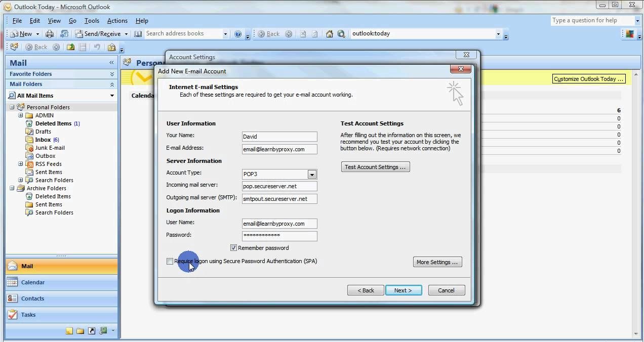
Task: Open the outlook:today address dropdown
Action: coord(498,34)
